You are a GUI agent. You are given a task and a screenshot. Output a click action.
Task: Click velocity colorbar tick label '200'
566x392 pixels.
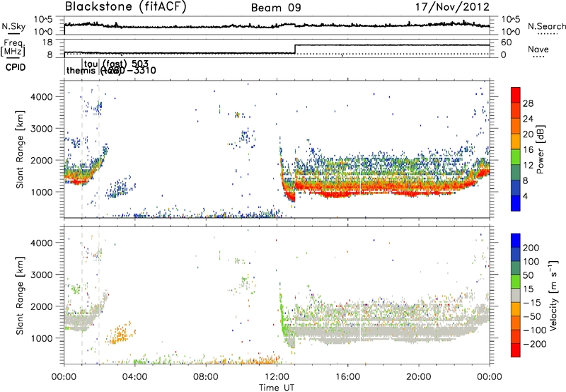click(531, 248)
